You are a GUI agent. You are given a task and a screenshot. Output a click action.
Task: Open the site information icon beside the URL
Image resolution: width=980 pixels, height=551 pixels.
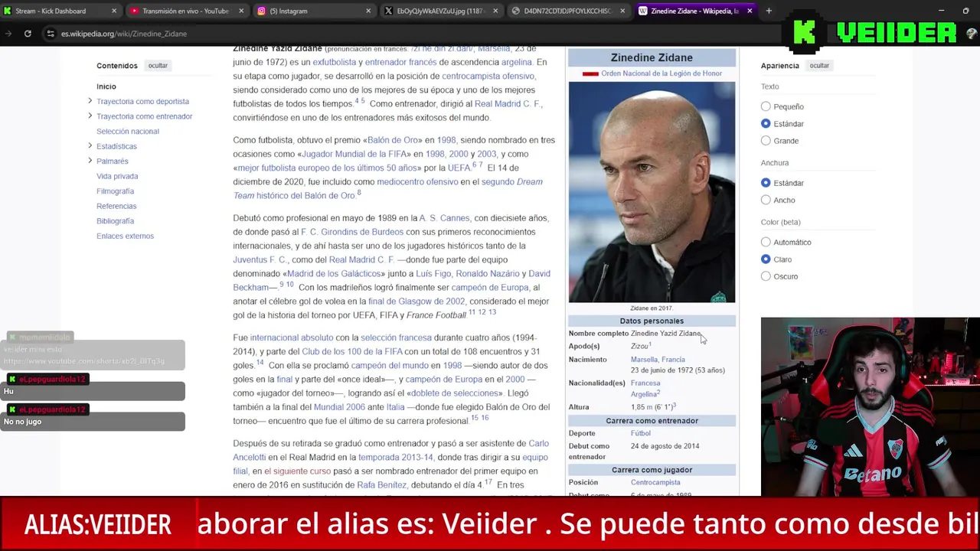[x=51, y=34]
